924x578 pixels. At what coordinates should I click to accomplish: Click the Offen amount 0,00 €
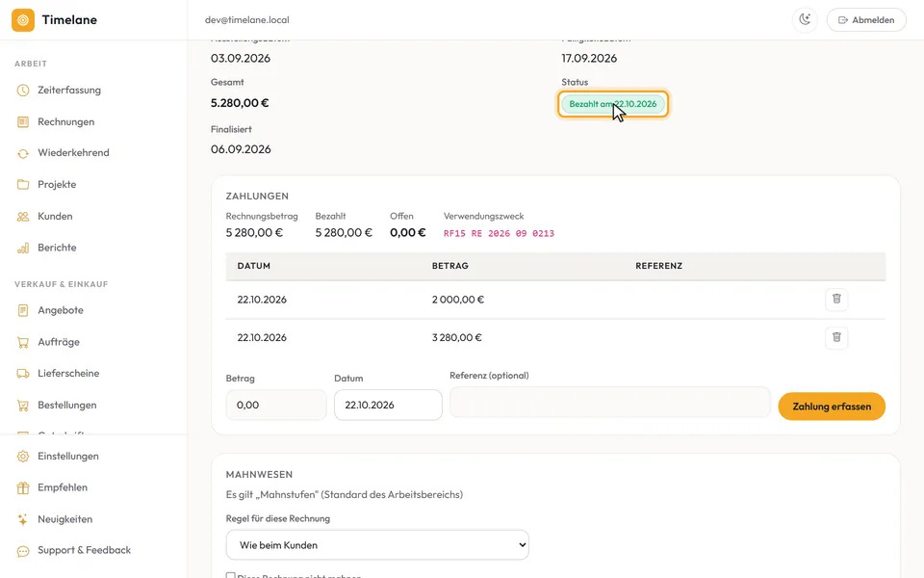pyautogui.click(x=408, y=232)
